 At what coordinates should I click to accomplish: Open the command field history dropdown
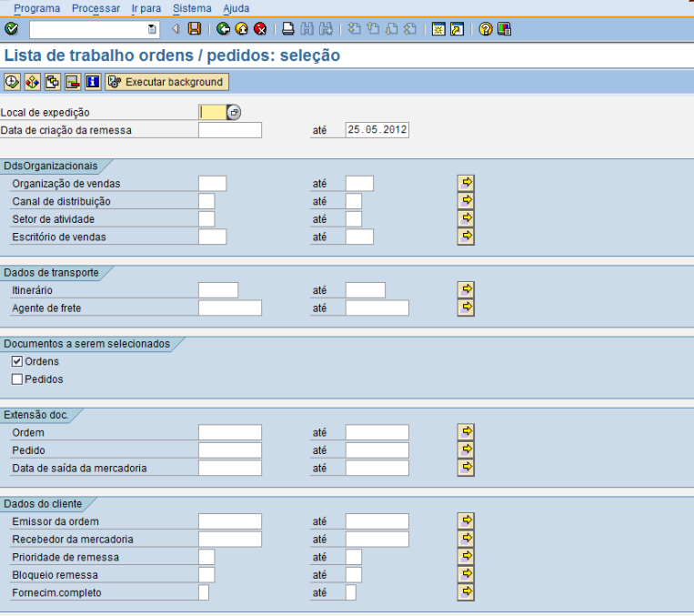[x=152, y=30]
